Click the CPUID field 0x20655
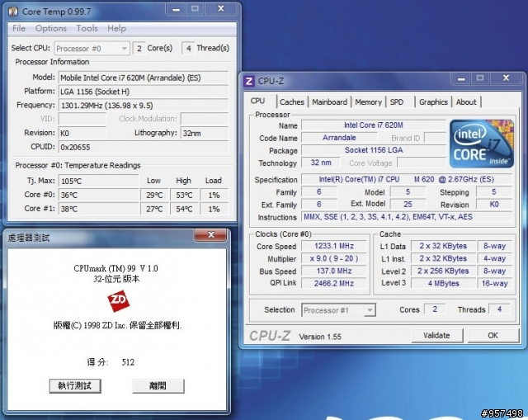 click(x=144, y=147)
